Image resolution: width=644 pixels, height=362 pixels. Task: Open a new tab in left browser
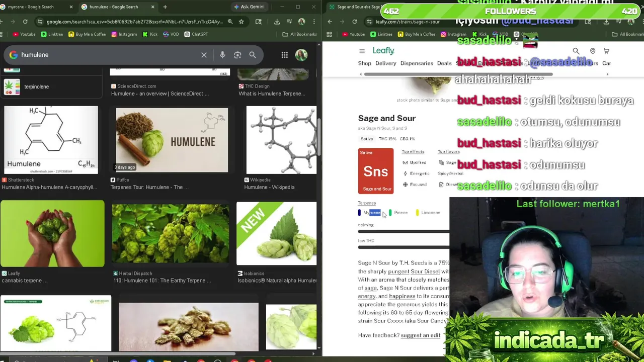tap(165, 7)
